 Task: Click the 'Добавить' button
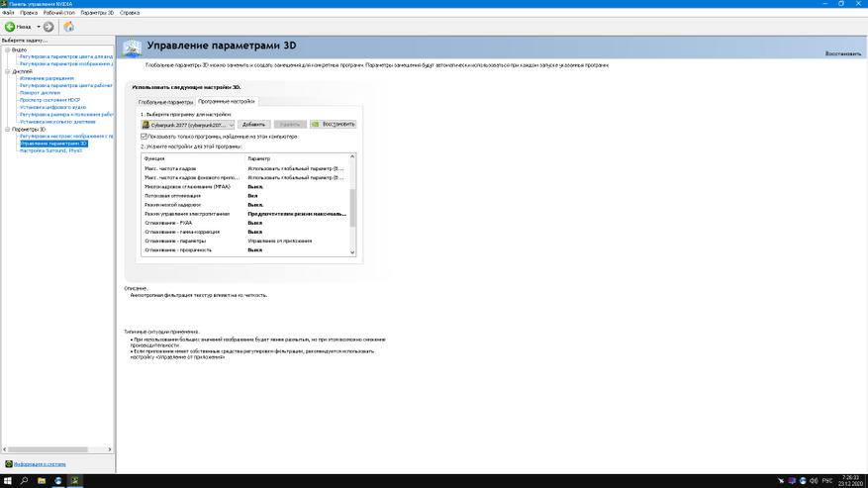coord(253,125)
